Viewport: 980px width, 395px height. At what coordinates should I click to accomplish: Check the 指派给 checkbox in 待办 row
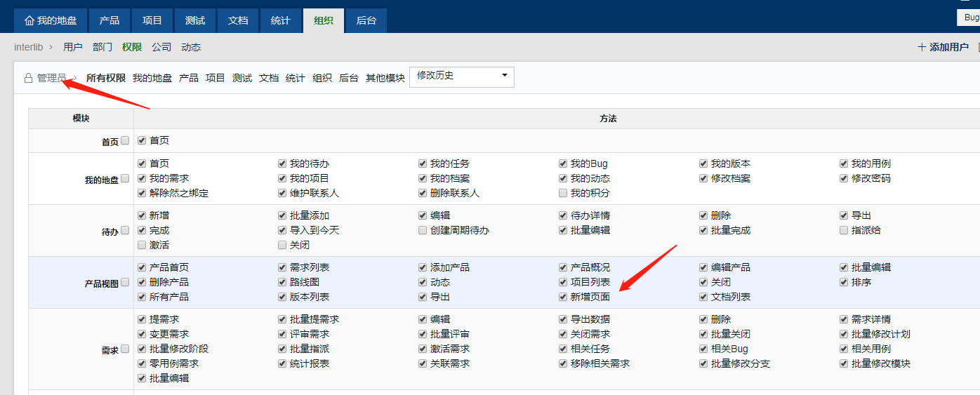click(844, 230)
